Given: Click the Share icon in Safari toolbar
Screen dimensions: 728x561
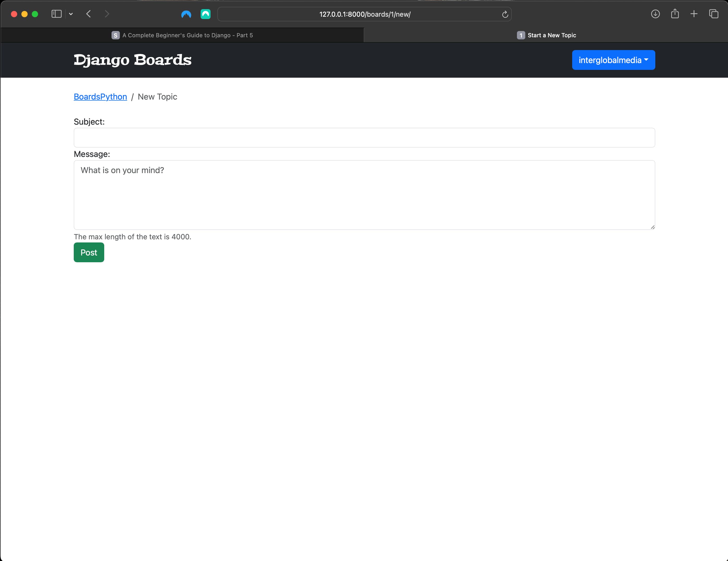Looking at the screenshot, I should click(x=675, y=14).
